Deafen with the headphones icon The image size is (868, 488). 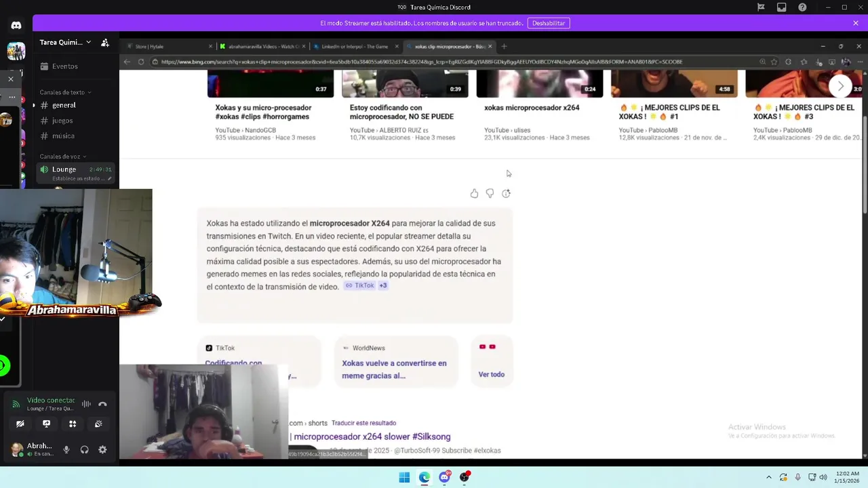[84, 449]
